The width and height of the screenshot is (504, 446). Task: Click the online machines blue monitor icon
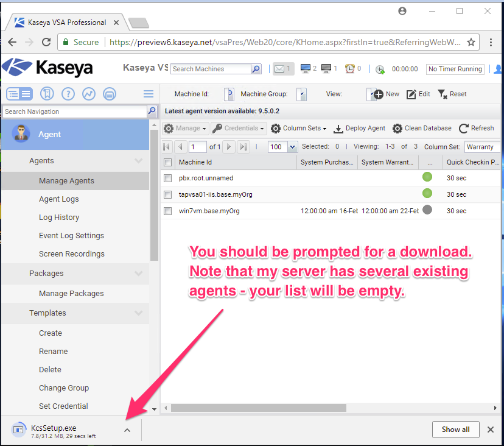click(306, 68)
